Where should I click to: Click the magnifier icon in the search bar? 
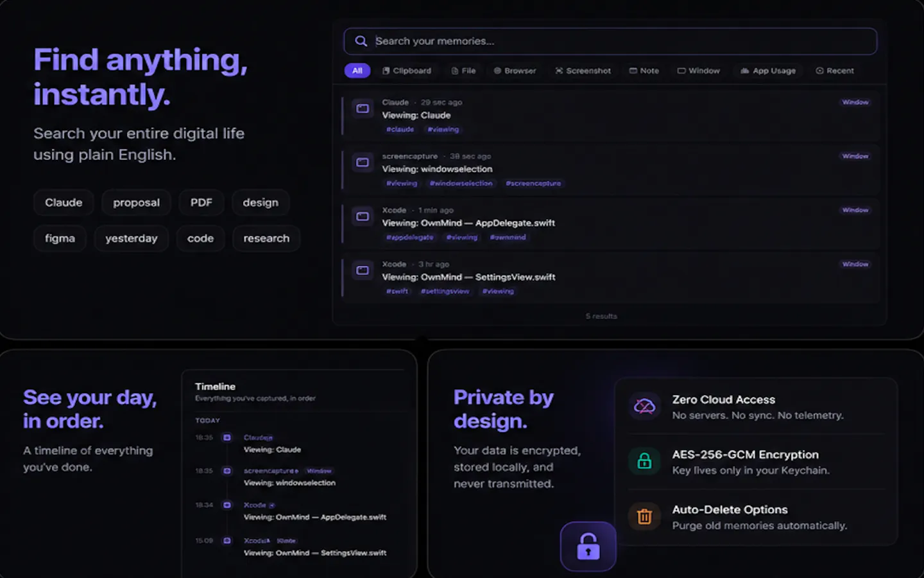[x=361, y=41]
